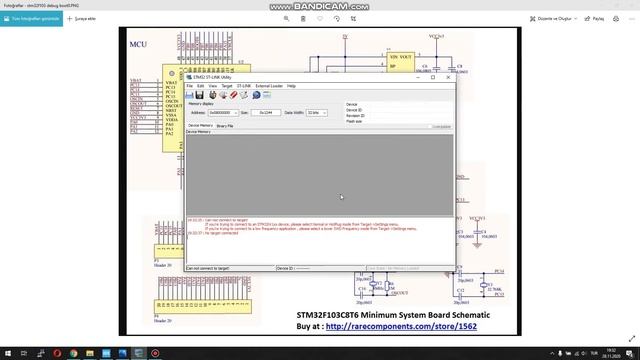
Task: Click the Size input field
Action: tap(266, 113)
